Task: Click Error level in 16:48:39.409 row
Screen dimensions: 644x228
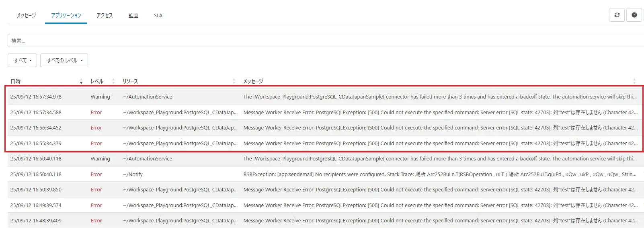Action: (x=96, y=221)
